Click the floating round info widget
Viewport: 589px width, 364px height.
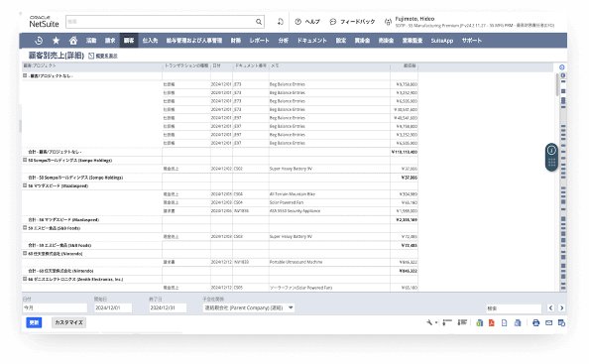[551, 150]
